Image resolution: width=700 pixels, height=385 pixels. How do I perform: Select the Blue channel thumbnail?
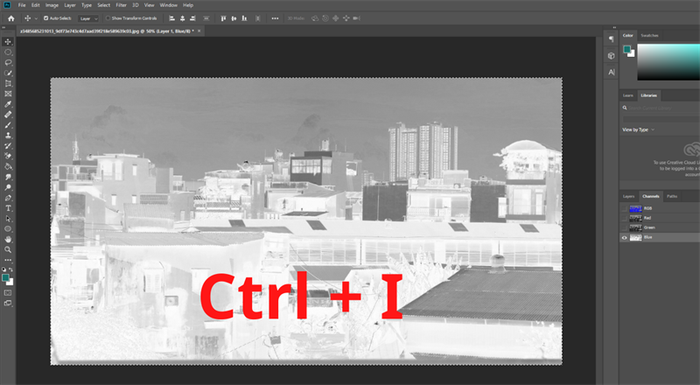pyautogui.click(x=636, y=238)
